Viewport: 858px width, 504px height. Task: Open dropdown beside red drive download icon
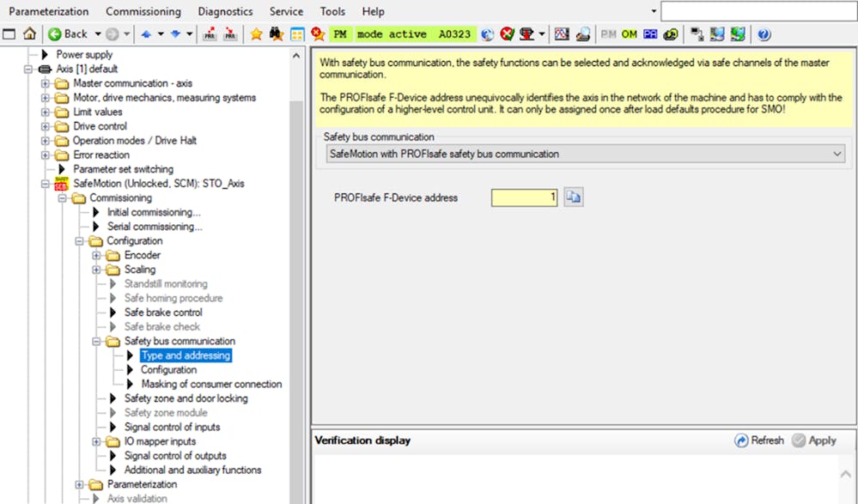click(542, 34)
